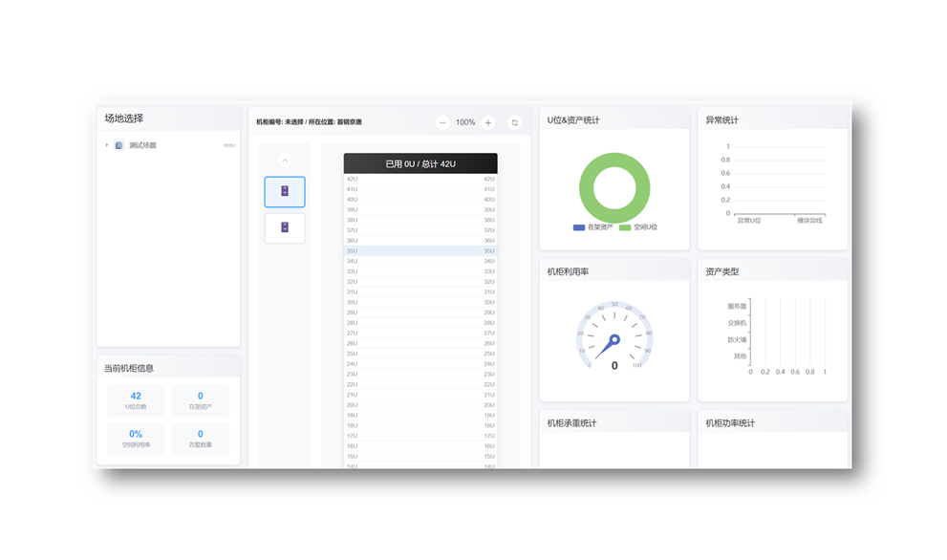Toggle the 空闲U位 legend item
The height and width of the screenshot is (560, 947).
[638, 227]
